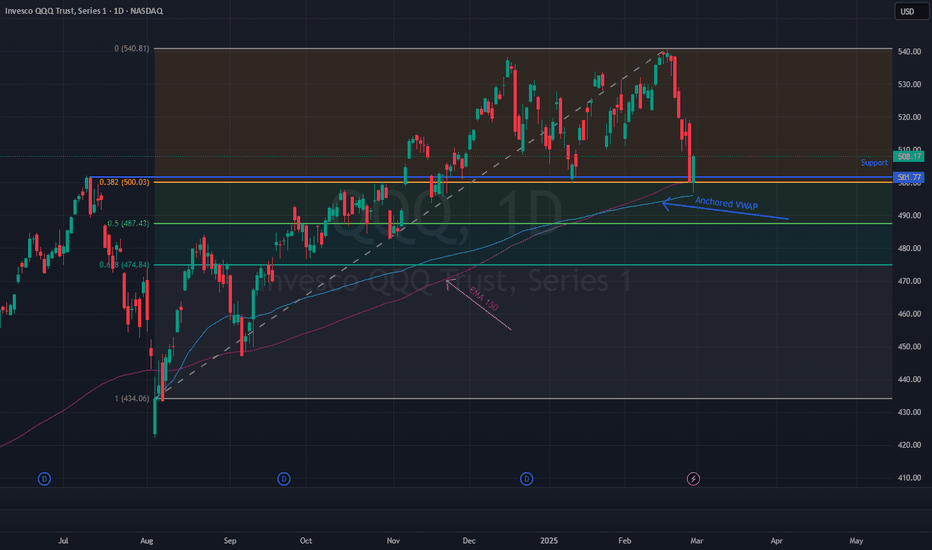Click the May label on time axis
932x550 pixels.
click(856, 540)
